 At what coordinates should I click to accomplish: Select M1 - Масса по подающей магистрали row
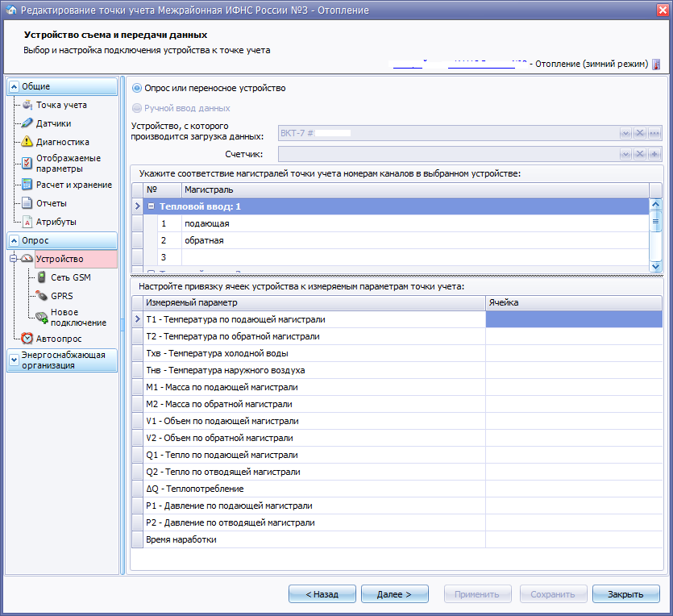(397, 387)
